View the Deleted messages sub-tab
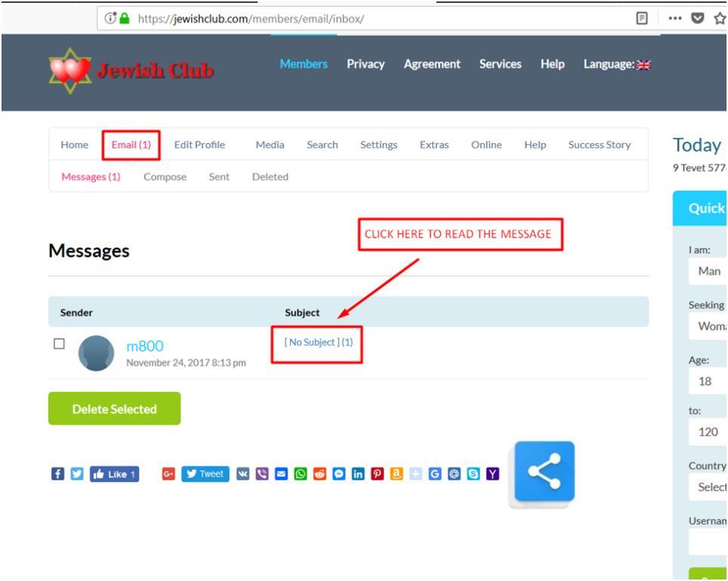 point(270,177)
